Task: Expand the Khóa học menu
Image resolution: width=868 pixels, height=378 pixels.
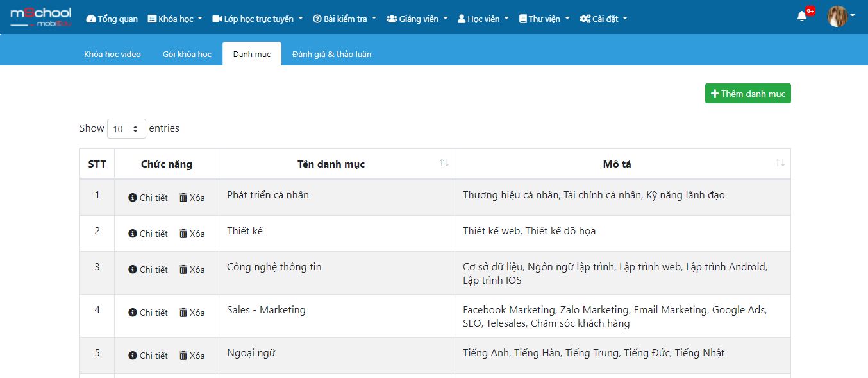Action: (175, 19)
